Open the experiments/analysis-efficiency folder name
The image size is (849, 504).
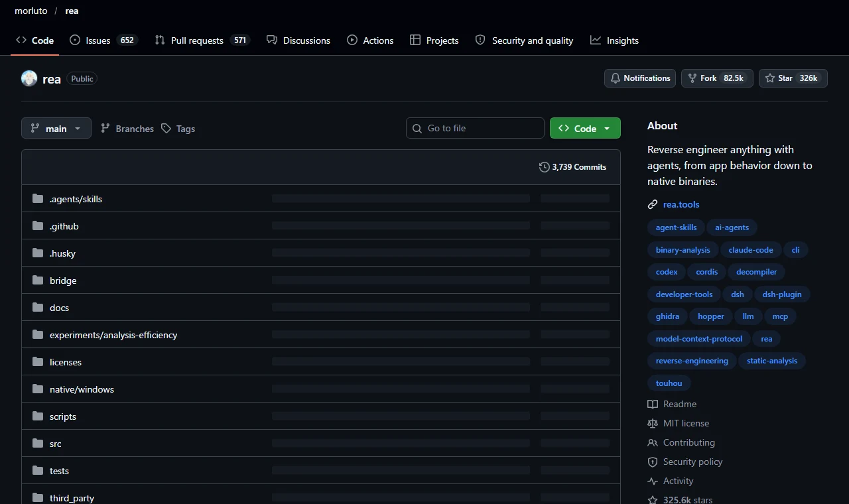tap(113, 335)
